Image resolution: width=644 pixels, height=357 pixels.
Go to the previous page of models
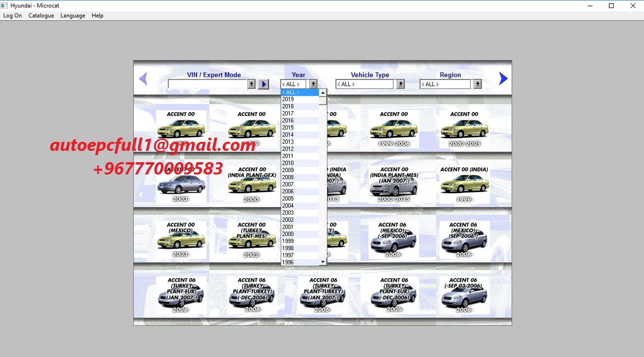(x=143, y=78)
